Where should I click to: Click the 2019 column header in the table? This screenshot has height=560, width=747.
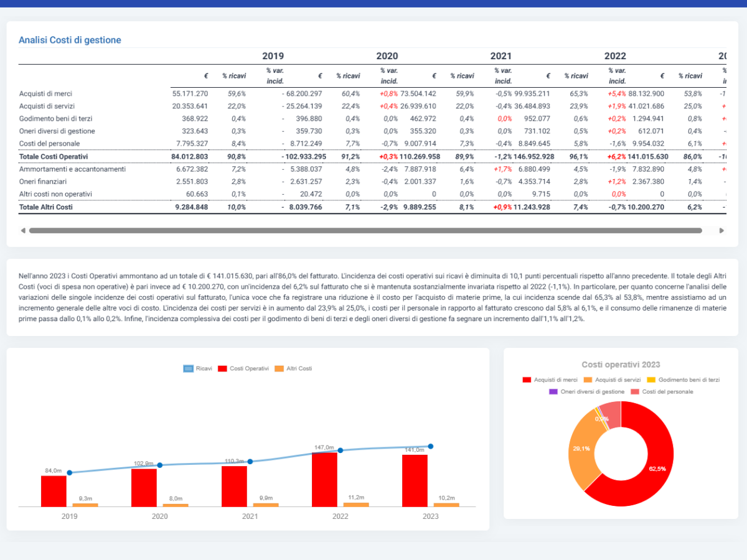pos(273,56)
